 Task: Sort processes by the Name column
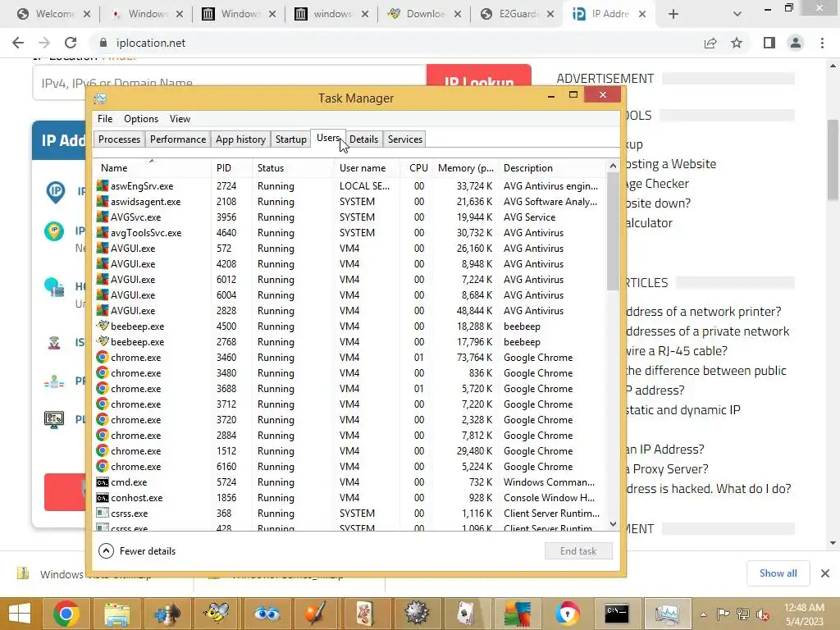[x=152, y=167]
